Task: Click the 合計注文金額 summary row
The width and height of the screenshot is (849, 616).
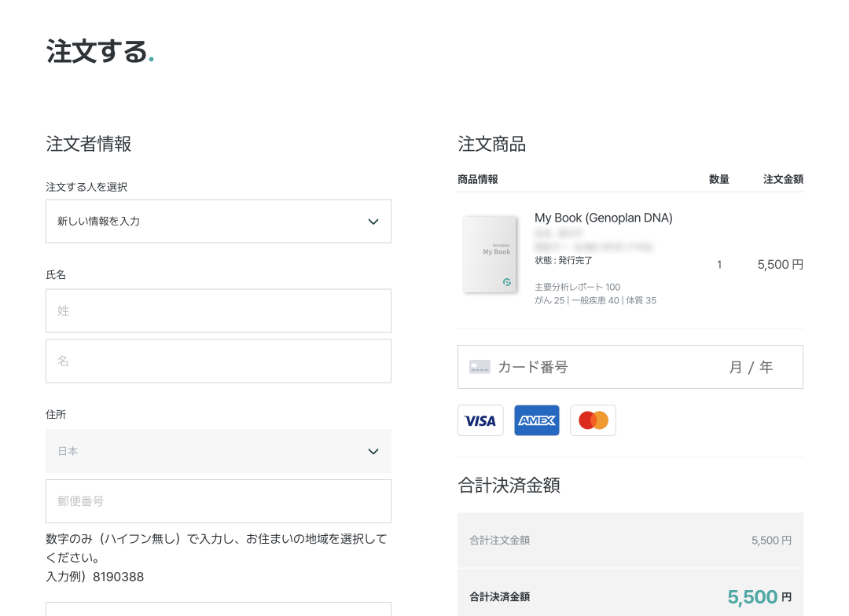Action: (x=630, y=541)
